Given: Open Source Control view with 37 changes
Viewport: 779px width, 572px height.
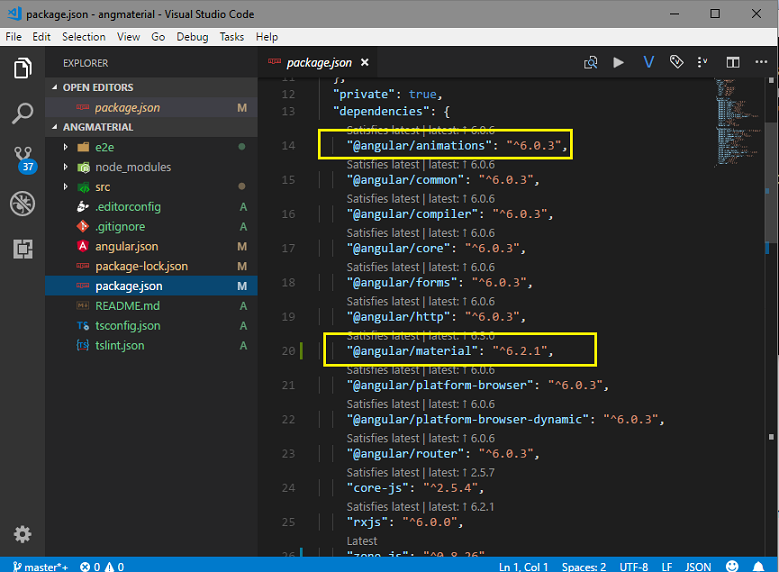Looking at the screenshot, I should [x=23, y=159].
